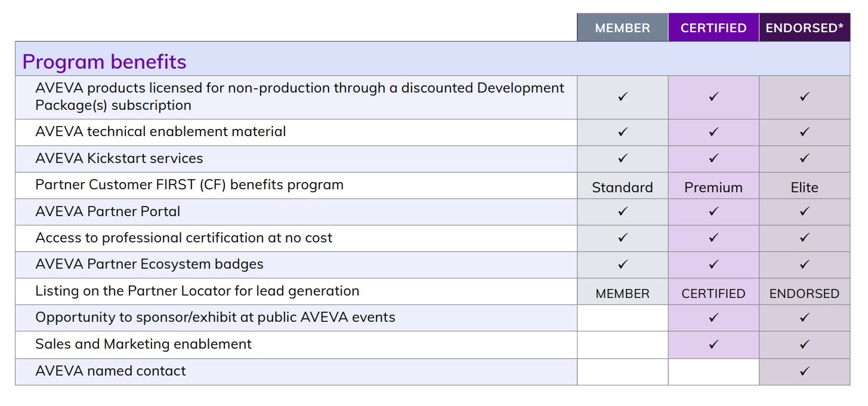Click the MEMBER column header
The width and height of the screenshot is (868, 406).
pos(622,28)
